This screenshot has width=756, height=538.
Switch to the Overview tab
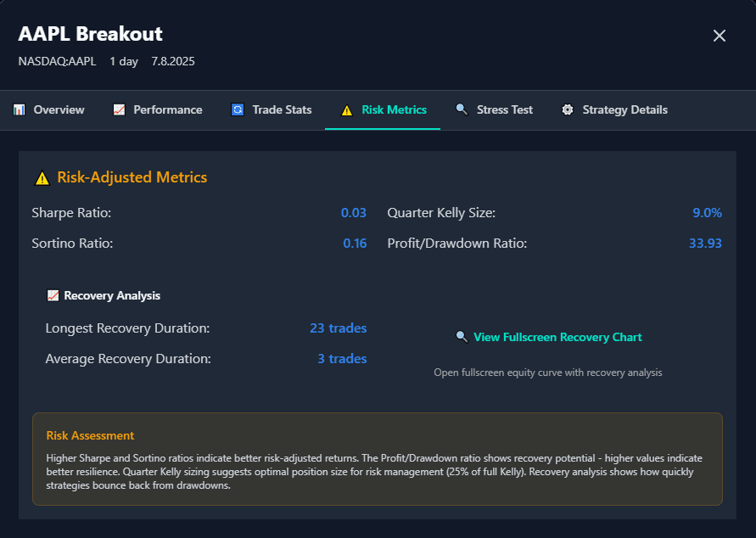[x=48, y=110]
